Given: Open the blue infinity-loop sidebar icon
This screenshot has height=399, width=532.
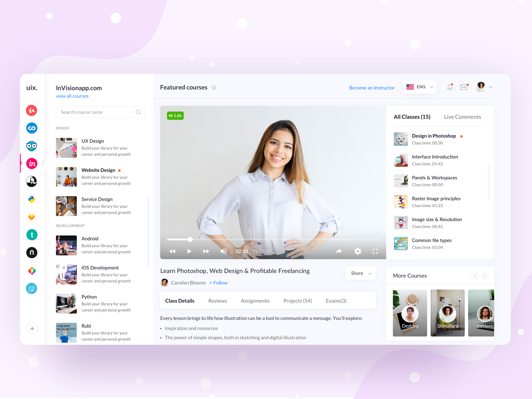Looking at the screenshot, I should pyautogui.click(x=32, y=128).
